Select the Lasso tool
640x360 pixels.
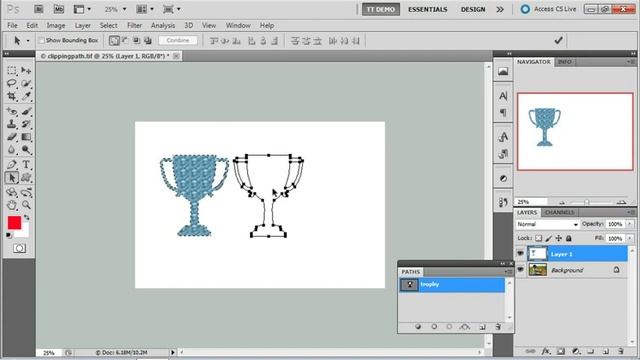coord(12,83)
